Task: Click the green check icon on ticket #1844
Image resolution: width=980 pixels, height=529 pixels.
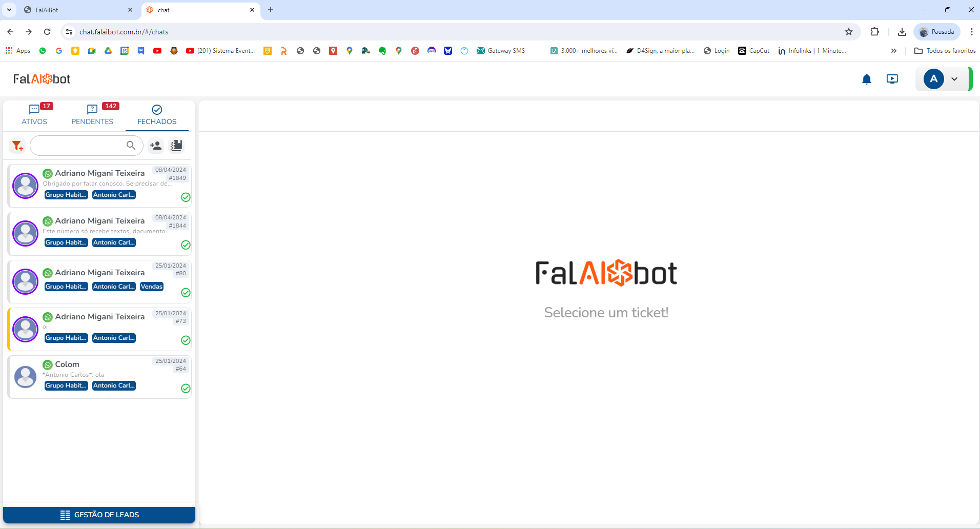Action: tap(186, 245)
